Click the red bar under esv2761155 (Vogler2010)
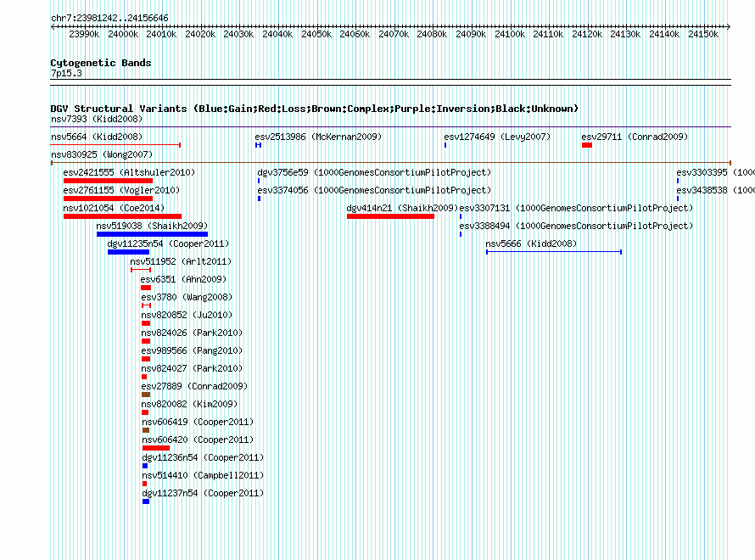The image size is (755, 560). [108, 199]
